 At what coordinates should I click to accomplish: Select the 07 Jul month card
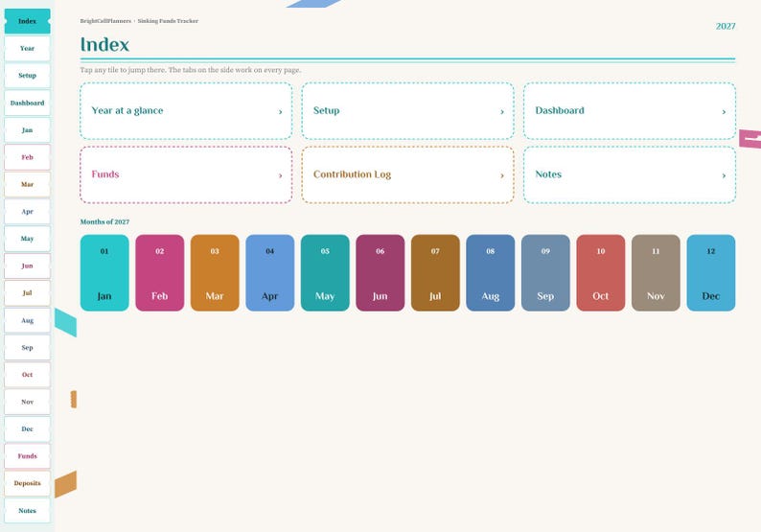point(435,273)
